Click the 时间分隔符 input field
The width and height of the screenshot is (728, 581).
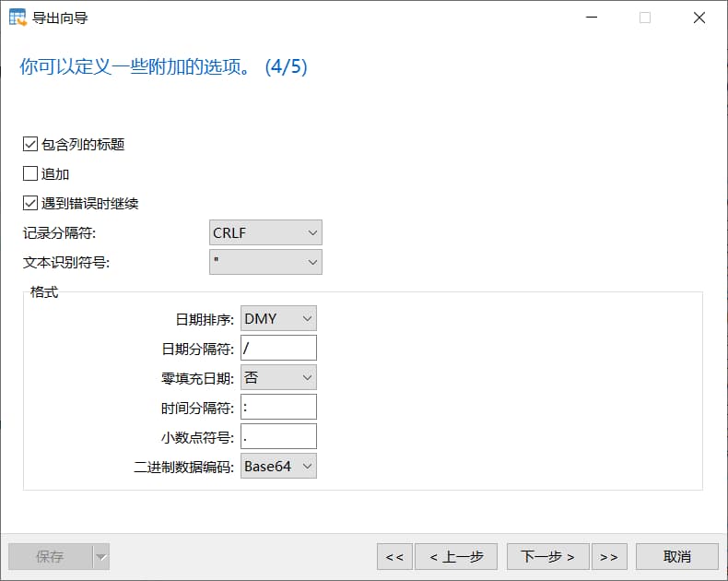[278, 407]
